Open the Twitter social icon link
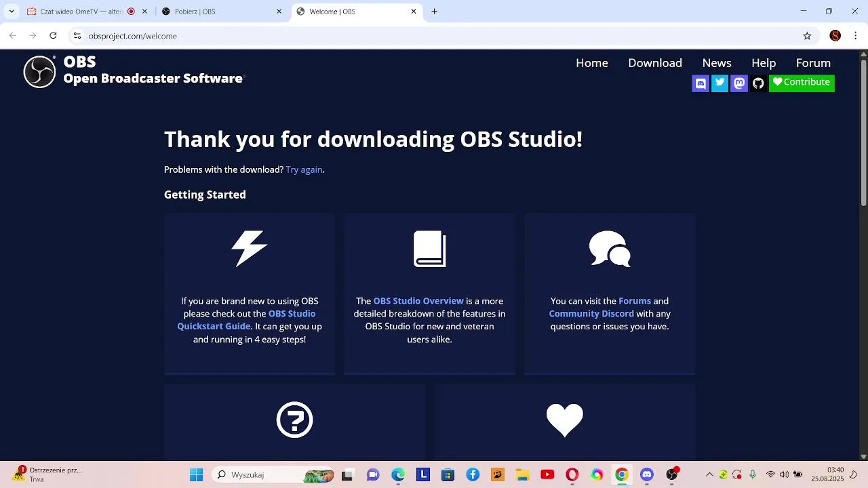Image resolution: width=868 pixels, height=488 pixels. [719, 83]
